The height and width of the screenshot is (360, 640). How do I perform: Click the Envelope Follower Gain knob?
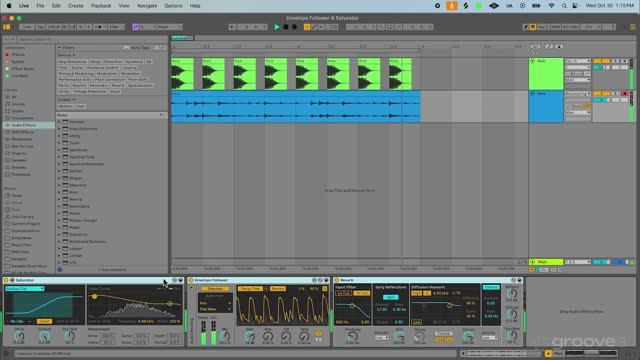tap(249, 336)
